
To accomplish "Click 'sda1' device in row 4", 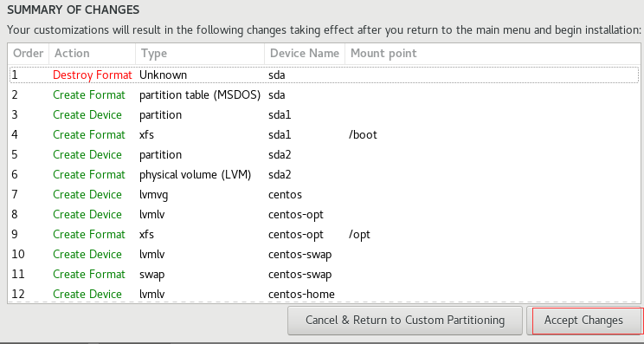I will tap(280, 135).
